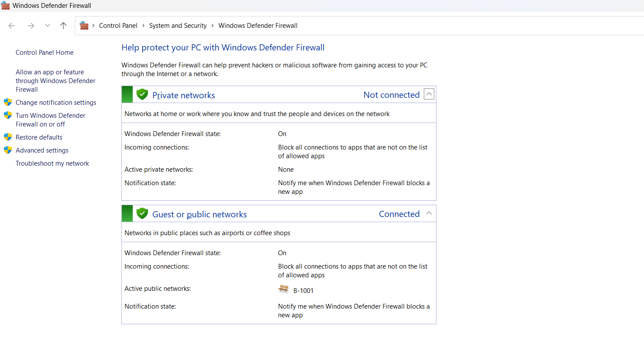Open Change notification settings
Screen dimensions: 644x356
point(56,103)
